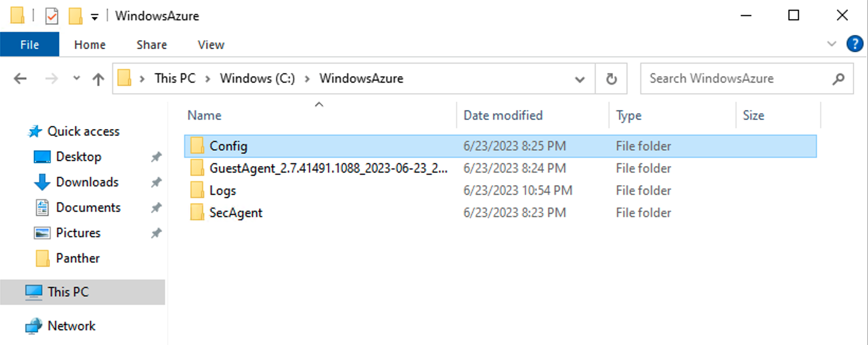
Task: Open the address bar history dropdown
Action: [x=580, y=78]
